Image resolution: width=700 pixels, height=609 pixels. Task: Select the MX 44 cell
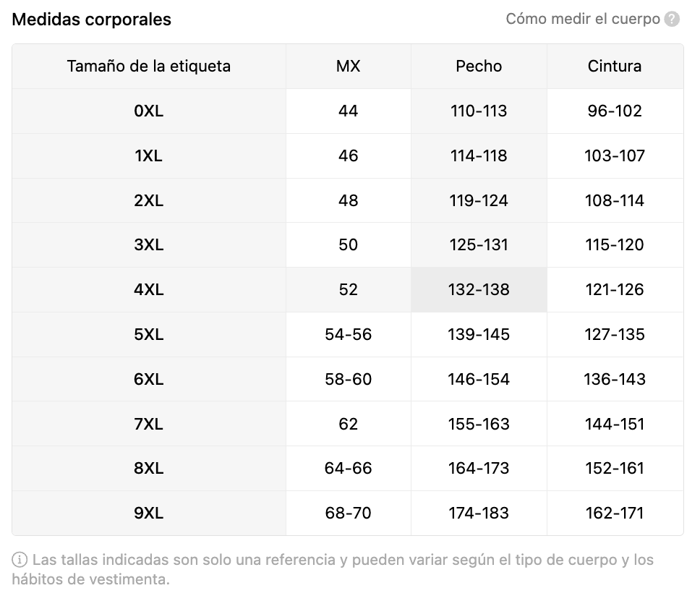point(349,111)
